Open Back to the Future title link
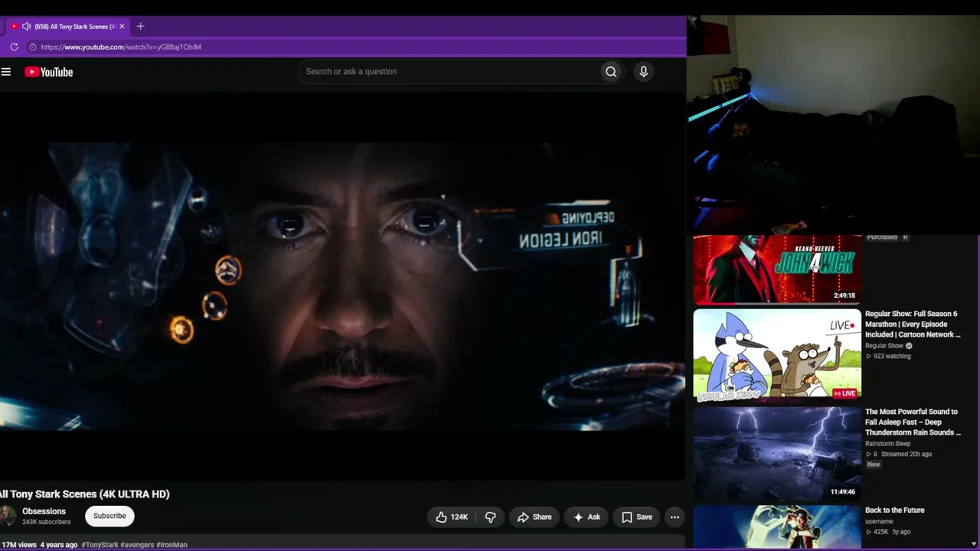This screenshot has width=980, height=551. (895, 510)
